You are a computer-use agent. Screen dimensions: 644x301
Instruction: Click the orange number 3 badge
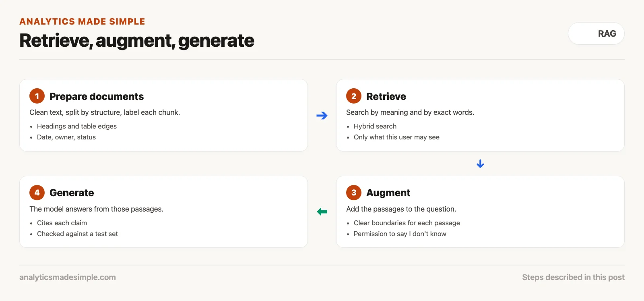coord(354,193)
